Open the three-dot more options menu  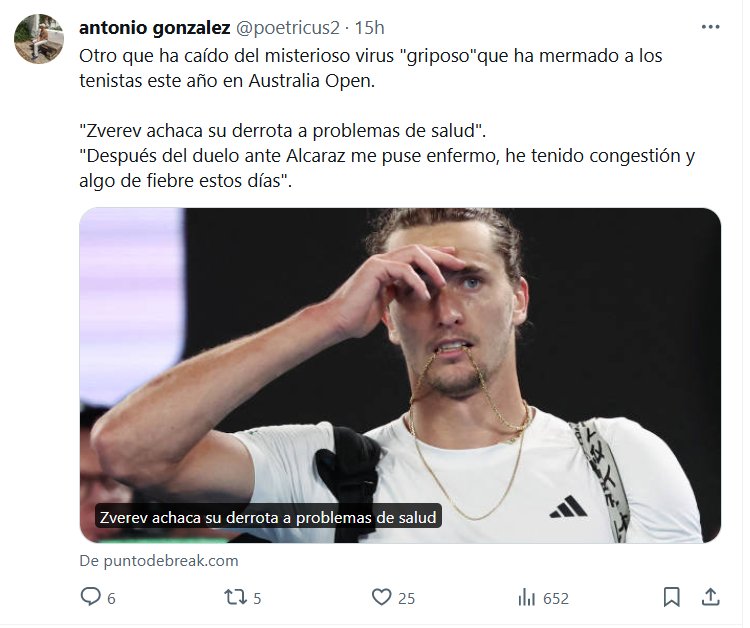(709, 27)
